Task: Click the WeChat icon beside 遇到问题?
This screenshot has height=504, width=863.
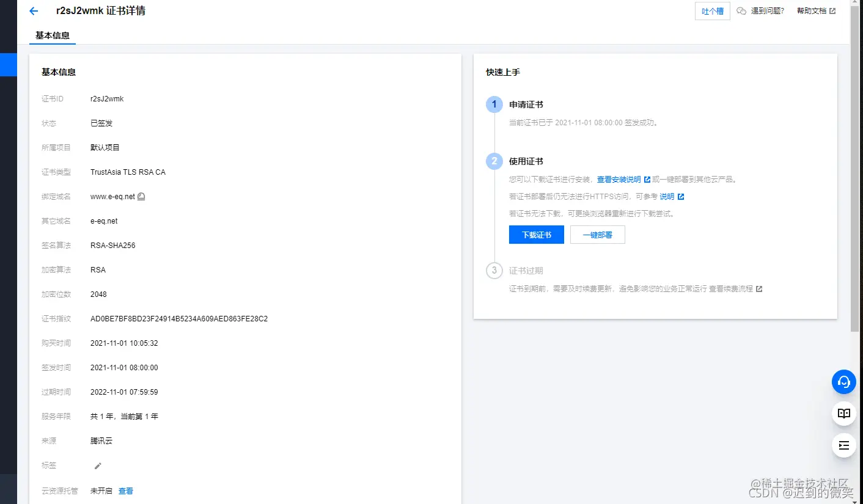Action: [741, 11]
